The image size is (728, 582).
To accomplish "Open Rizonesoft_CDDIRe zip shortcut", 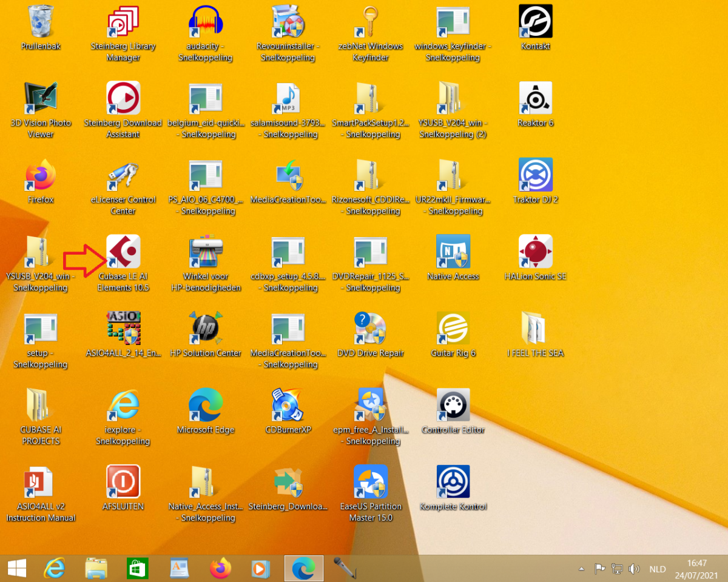I will (371, 175).
